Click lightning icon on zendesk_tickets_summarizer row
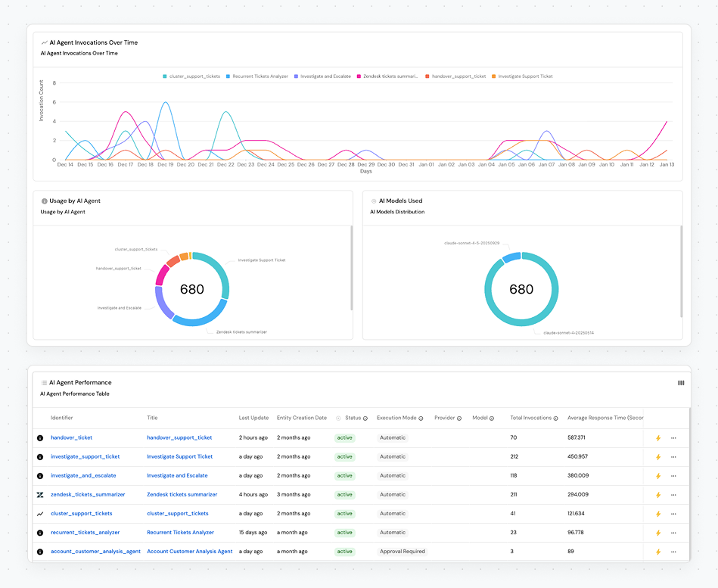Viewport: 718px width, 588px height. tap(658, 495)
